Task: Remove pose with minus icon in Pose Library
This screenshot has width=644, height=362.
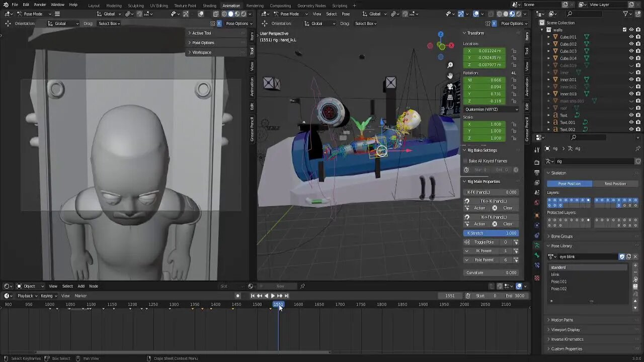Action: click(635, 273)
